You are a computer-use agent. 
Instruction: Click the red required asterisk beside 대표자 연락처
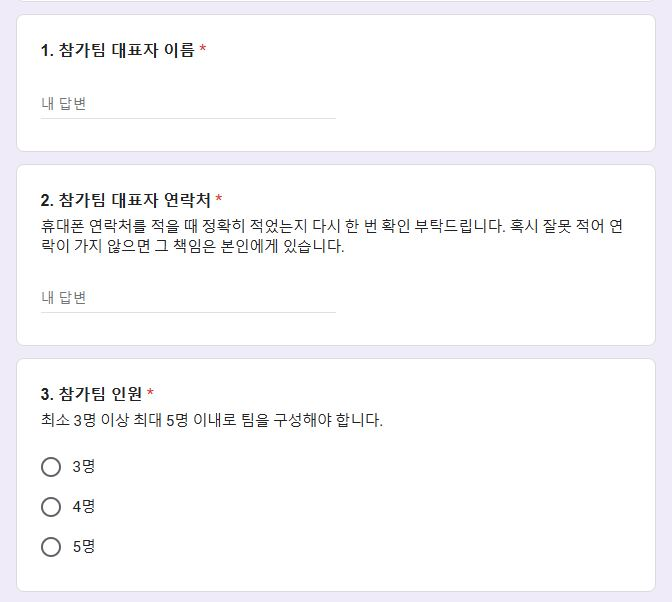(219, 198)
